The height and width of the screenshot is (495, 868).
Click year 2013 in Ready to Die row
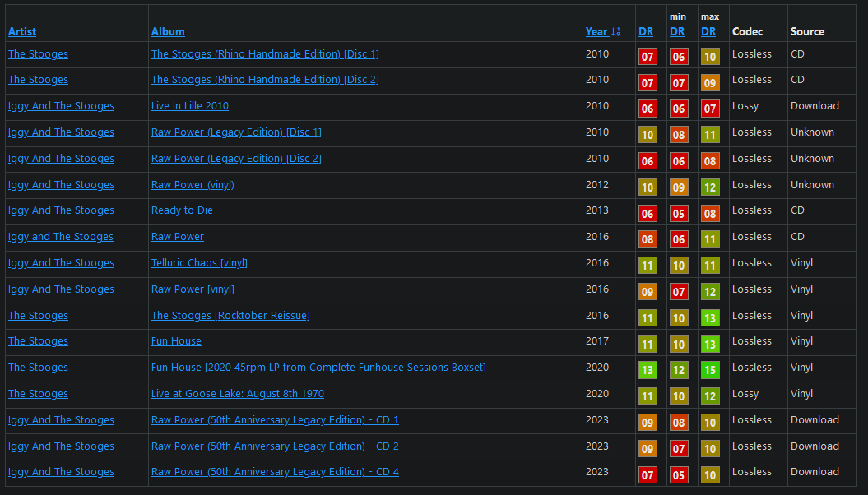[x=596, y=210]
